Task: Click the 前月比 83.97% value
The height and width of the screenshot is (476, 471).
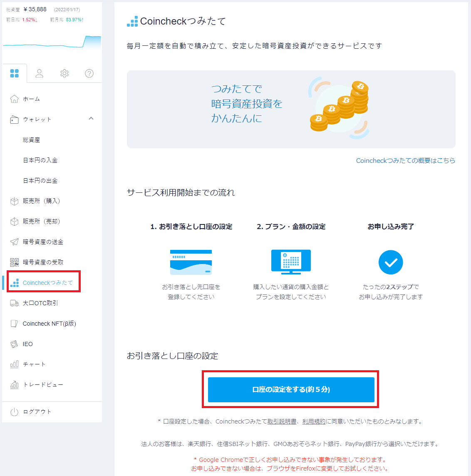Action: pyautogui.click(x=75, y=20)
